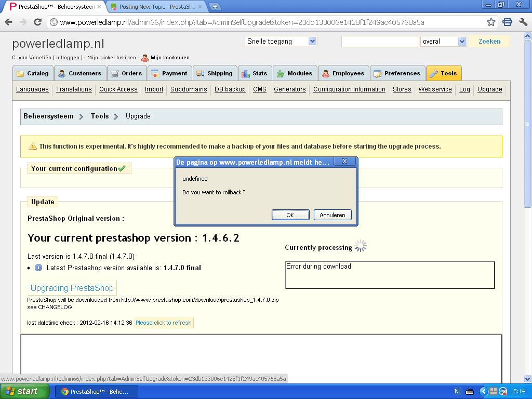The image size is (532, 399).
Task: Open the Orders admin tab
Action: click(x=127, y=73)
